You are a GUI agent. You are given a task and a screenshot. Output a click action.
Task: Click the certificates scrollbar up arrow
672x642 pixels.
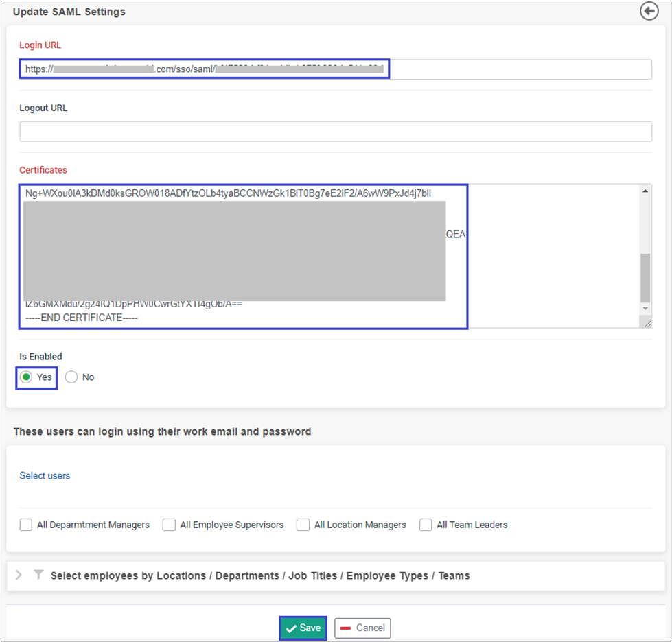pyautogui.click(x=645, y=191)
